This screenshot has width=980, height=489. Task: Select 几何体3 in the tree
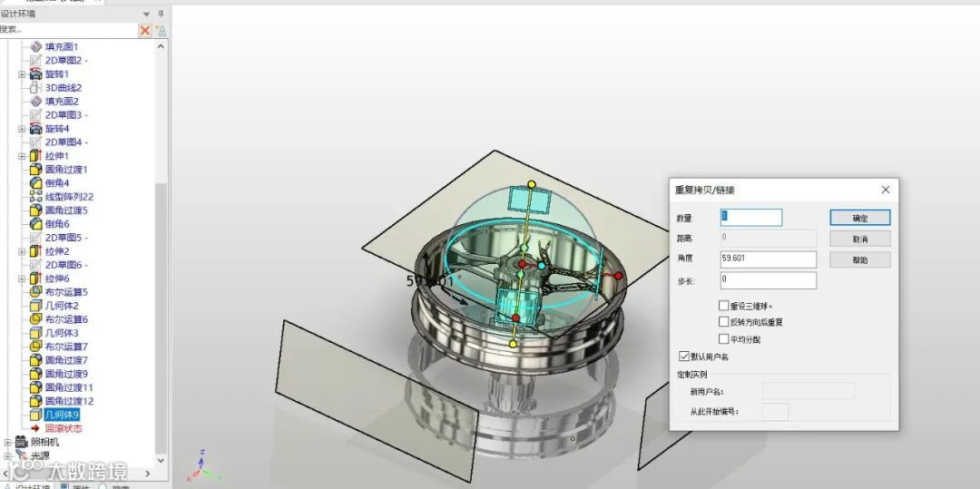click(x=62, y=333)
